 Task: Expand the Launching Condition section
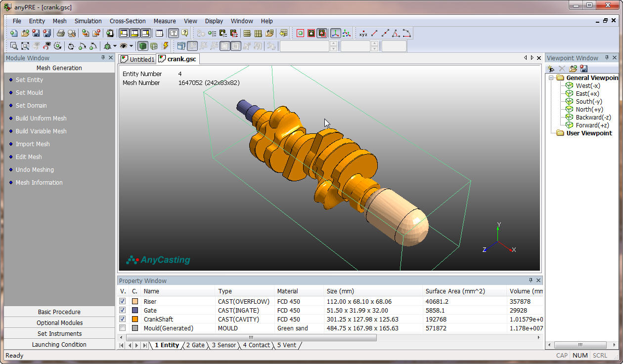coord(59,344)
